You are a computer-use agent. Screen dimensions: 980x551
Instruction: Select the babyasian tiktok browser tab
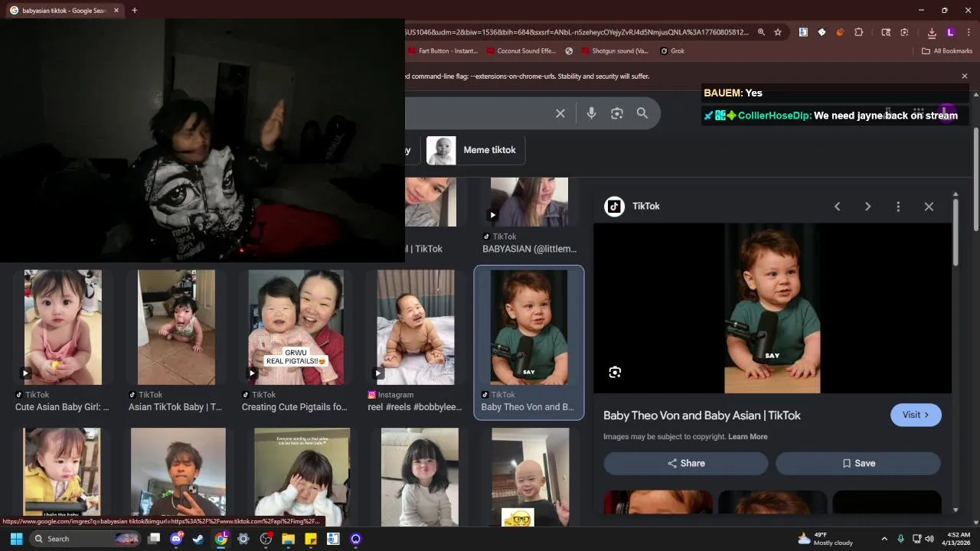tap(64, 11)
